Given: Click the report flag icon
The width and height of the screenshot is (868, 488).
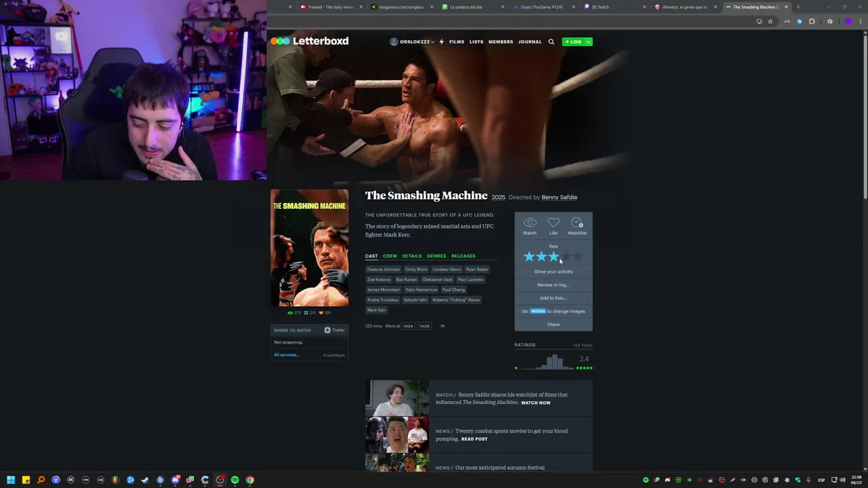Looking at the screenshot, I should point(443,326).
